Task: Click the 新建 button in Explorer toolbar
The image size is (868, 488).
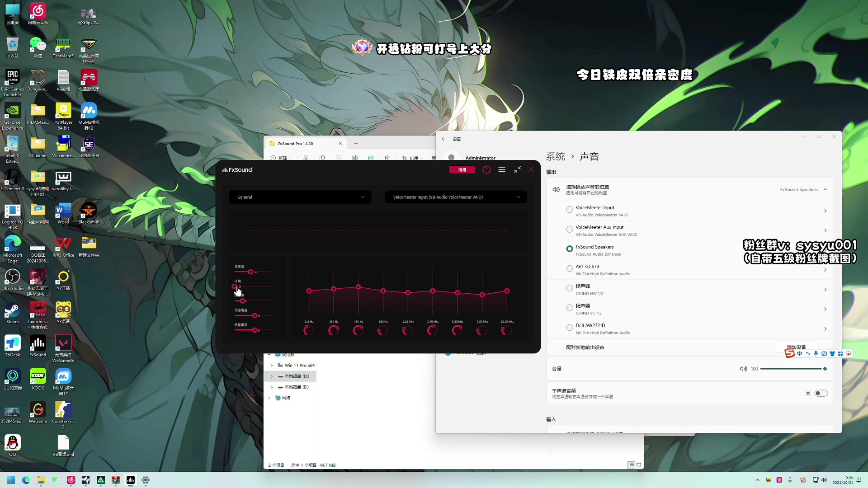Action: [281, 158]
